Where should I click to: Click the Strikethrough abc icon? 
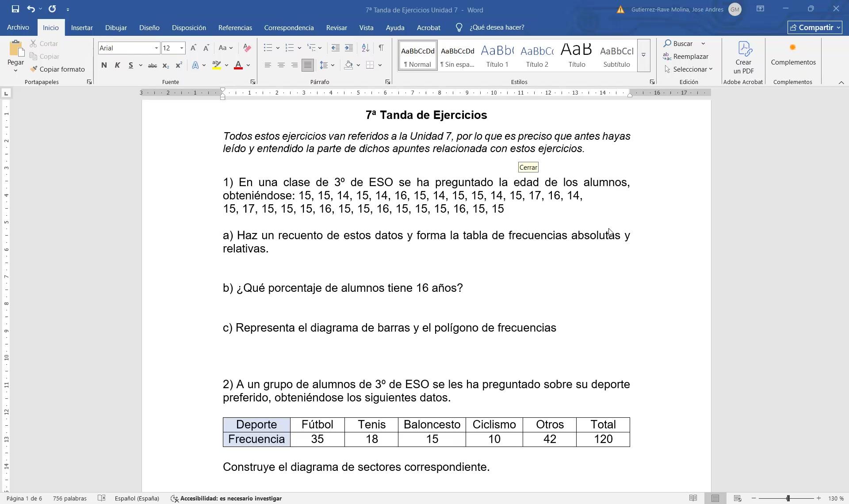152,65
